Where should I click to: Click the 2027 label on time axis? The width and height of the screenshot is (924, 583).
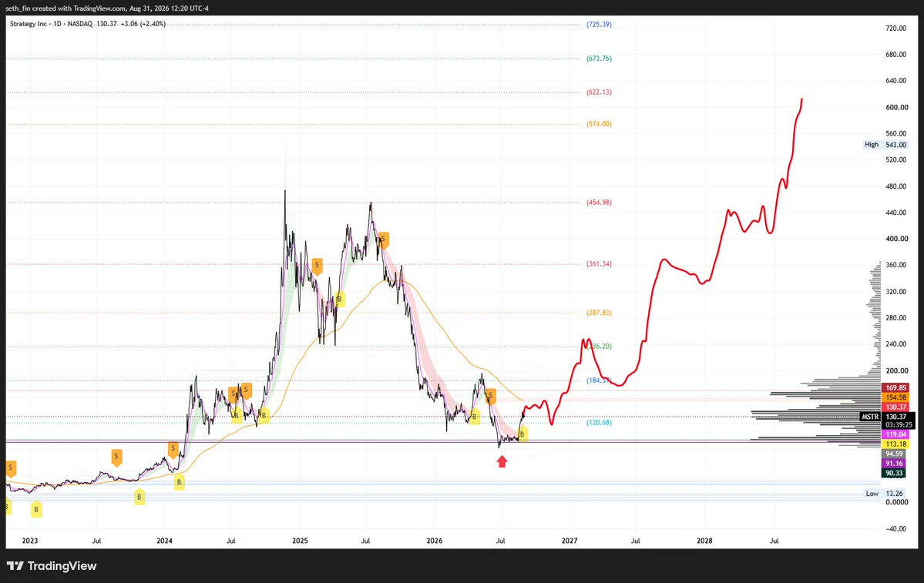(570, 541)
